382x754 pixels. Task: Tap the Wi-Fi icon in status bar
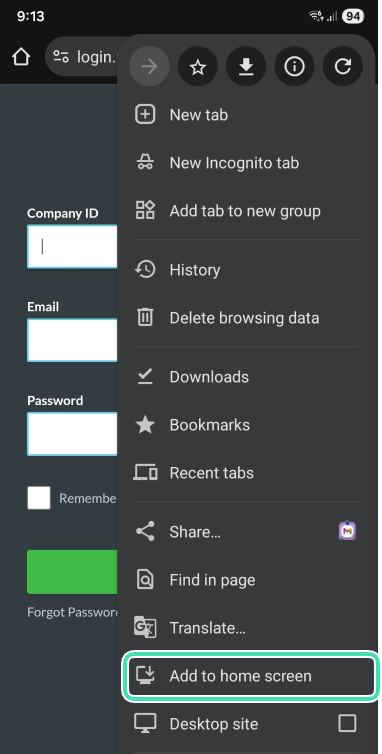(x=316, y=16)
